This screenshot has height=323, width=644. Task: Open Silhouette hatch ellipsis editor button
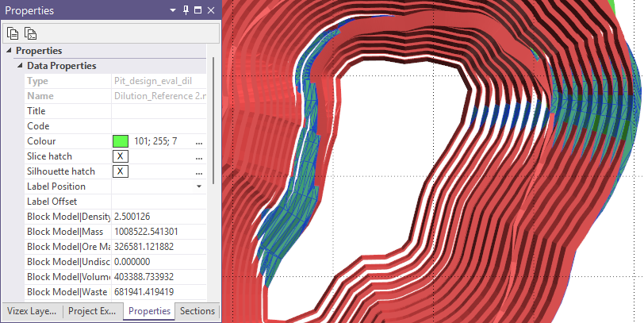198,171
